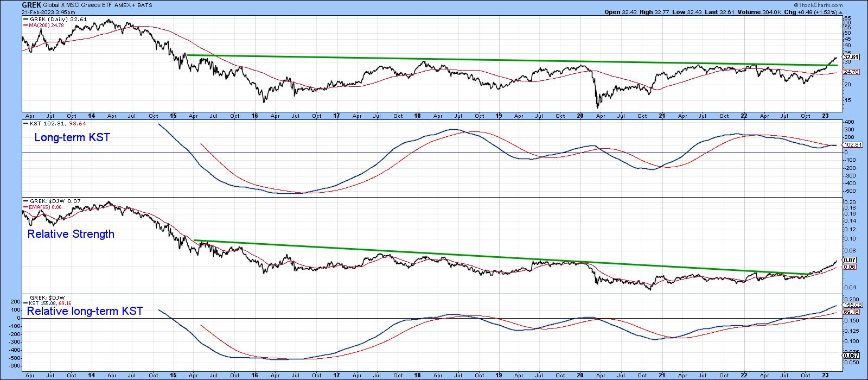Select the GREK (Daily) legend entry
Viewport: 868px width, 380px height.
coord(54,19)
